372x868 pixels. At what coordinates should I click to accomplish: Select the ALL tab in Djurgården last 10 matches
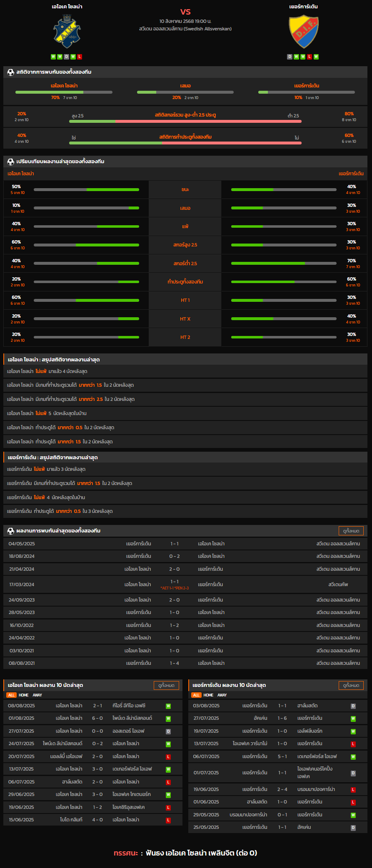196,695
